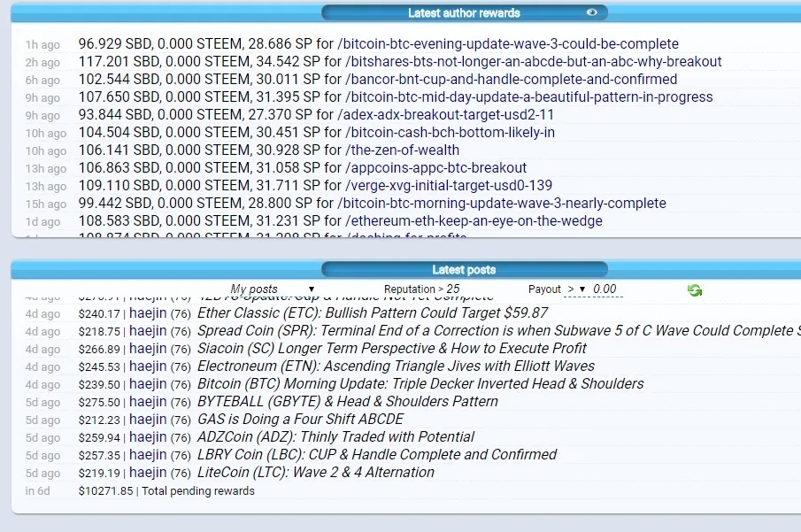This screenshot has width=801, height=532.
Task: Click haejin author name in BYTEBALL row
Action: point(148,402)
